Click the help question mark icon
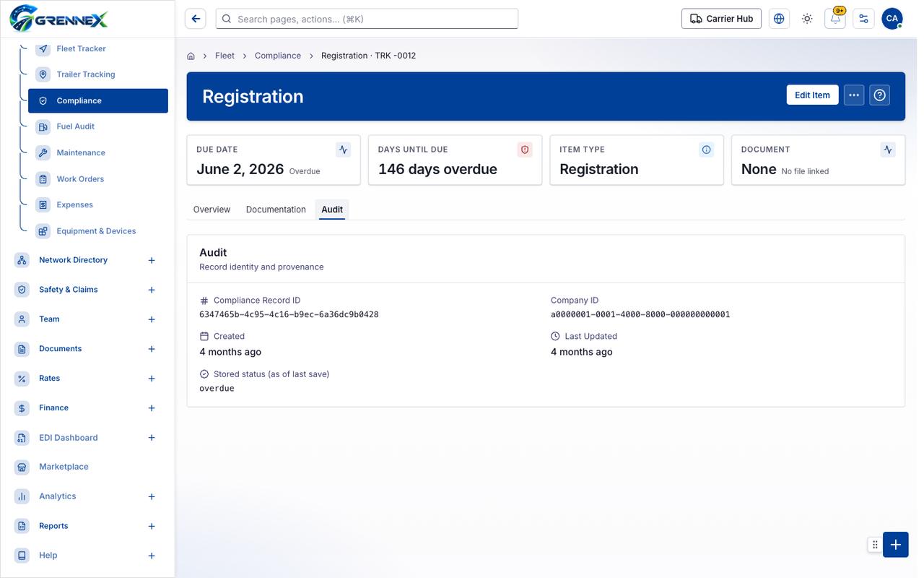924x578 pixels. coord(879,95)
